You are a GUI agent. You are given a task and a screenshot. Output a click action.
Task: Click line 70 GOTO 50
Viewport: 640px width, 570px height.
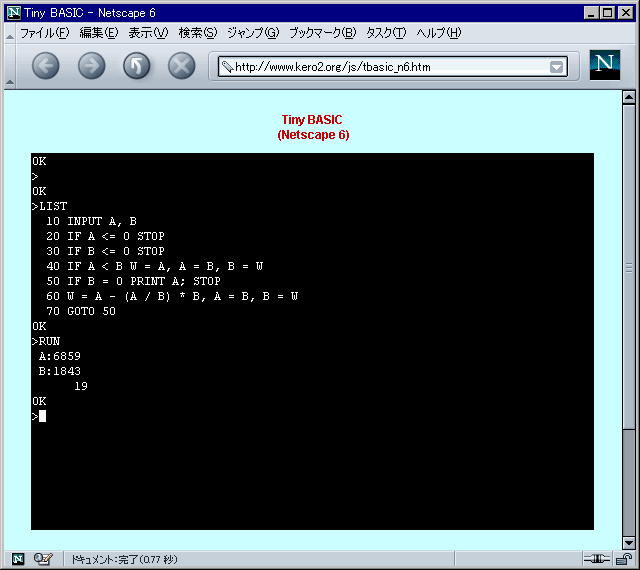(x=81, y=311)
